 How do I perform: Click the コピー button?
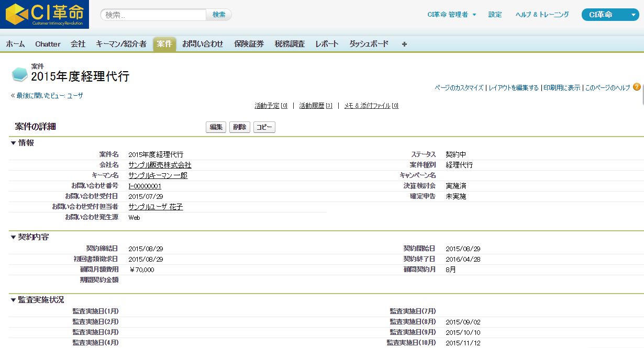(x=264, y=127)
